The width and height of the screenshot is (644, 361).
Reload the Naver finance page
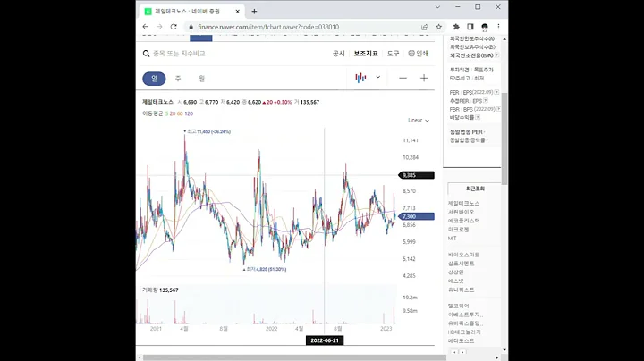coord(174,27)
